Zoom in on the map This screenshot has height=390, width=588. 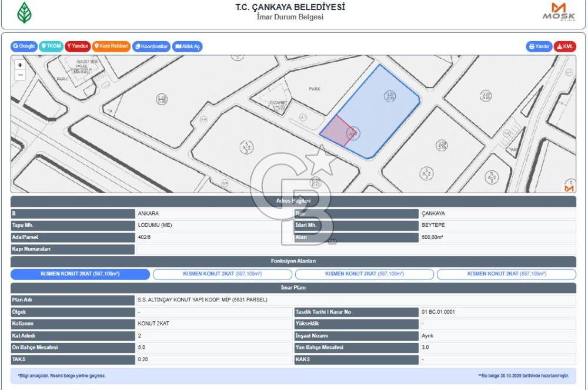[x=20, y=65]
